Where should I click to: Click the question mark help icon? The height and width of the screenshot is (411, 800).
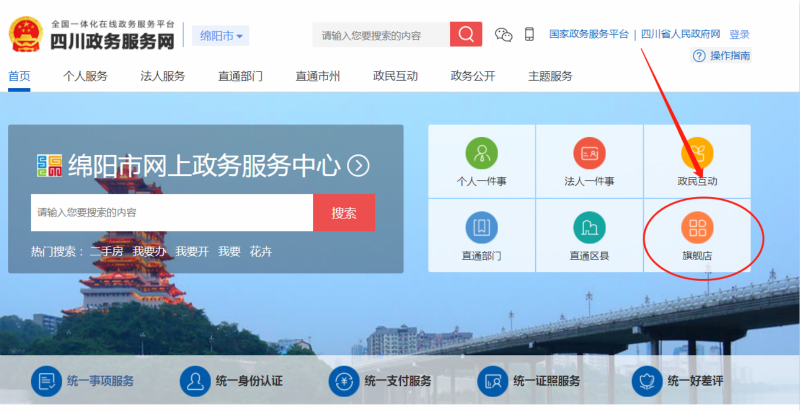699,56
